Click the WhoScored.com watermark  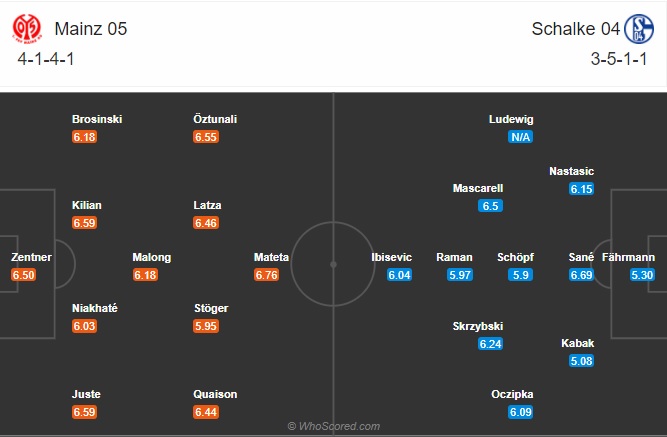point(334,426)
